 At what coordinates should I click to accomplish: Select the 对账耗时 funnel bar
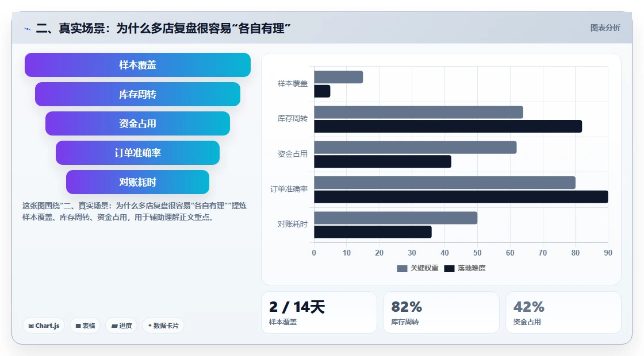click(137, 182)
